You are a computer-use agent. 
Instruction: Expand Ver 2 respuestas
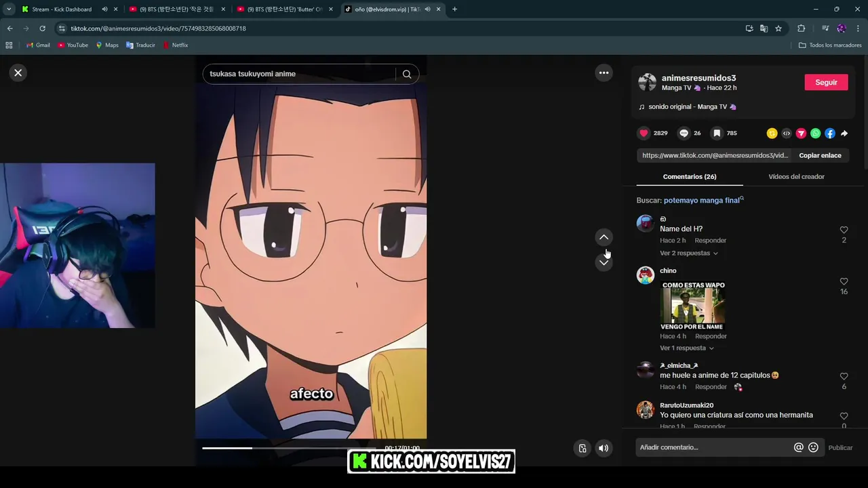pos(688,253)
